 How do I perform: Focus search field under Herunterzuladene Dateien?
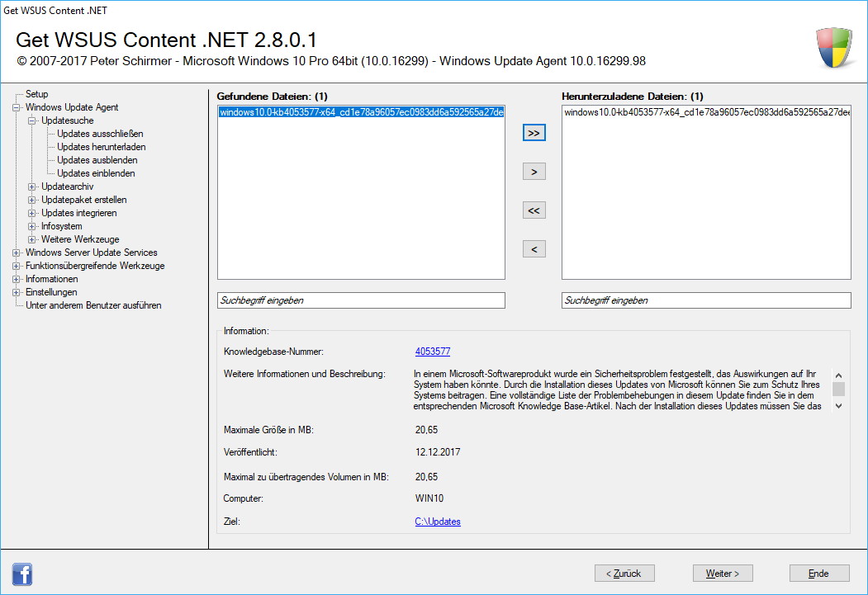click(706, 300)
